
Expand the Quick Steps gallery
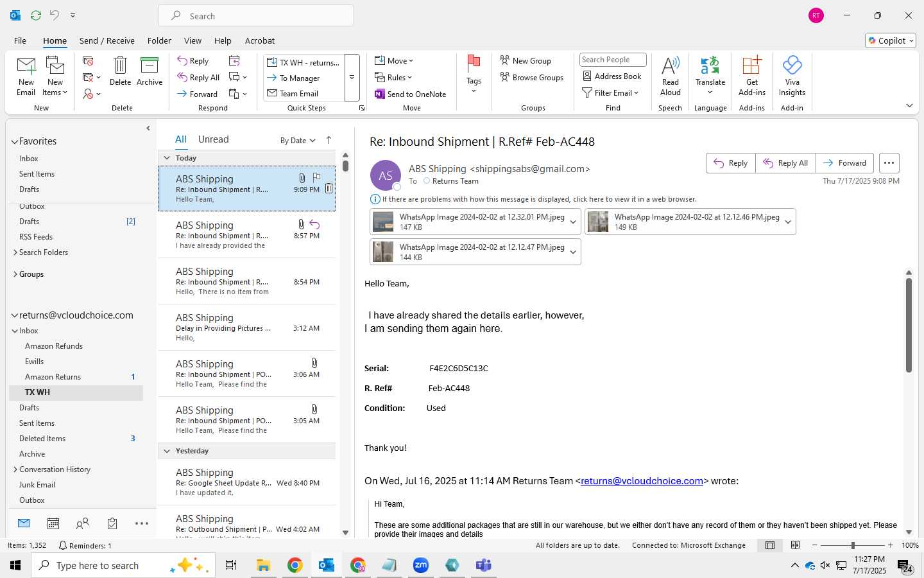click(x=352, y=78)
